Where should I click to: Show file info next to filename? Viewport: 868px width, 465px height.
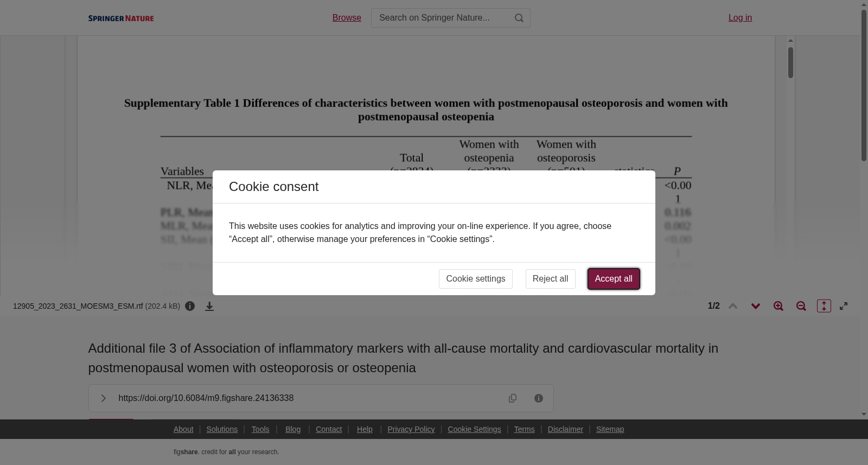190,306
